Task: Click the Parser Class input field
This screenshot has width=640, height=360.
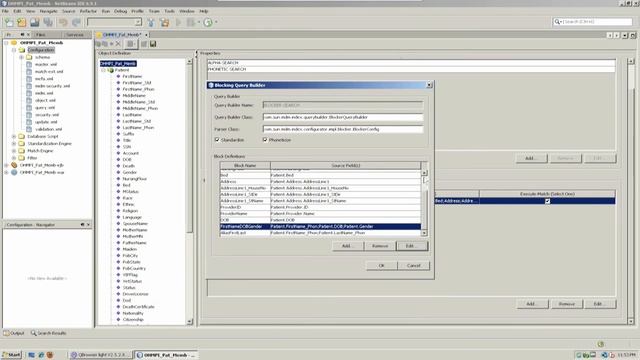Action: click(343, 129)
